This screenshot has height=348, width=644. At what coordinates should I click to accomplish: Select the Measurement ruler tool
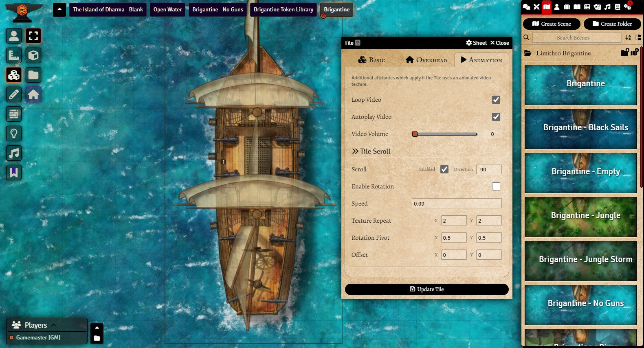point(14,56)
